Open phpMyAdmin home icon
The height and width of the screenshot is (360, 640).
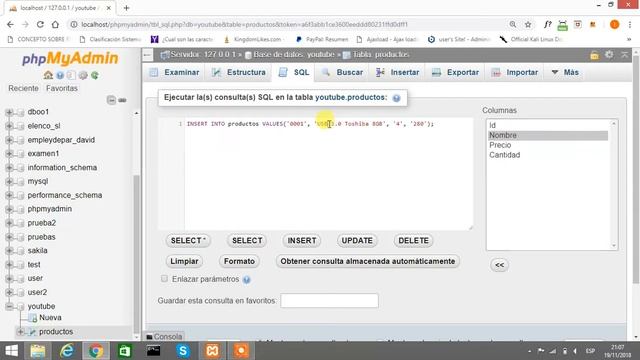[x=48, y=75]
